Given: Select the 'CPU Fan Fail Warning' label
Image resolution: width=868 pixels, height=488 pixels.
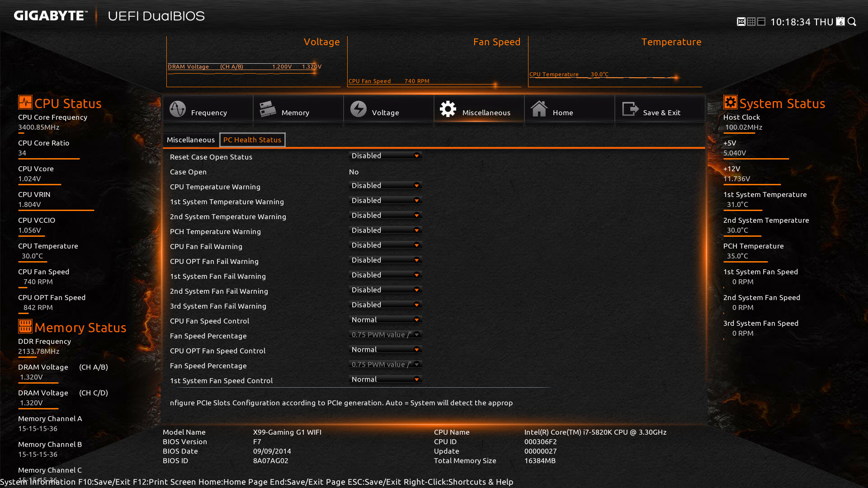Looking at the screenshot, I should point(206,246).
